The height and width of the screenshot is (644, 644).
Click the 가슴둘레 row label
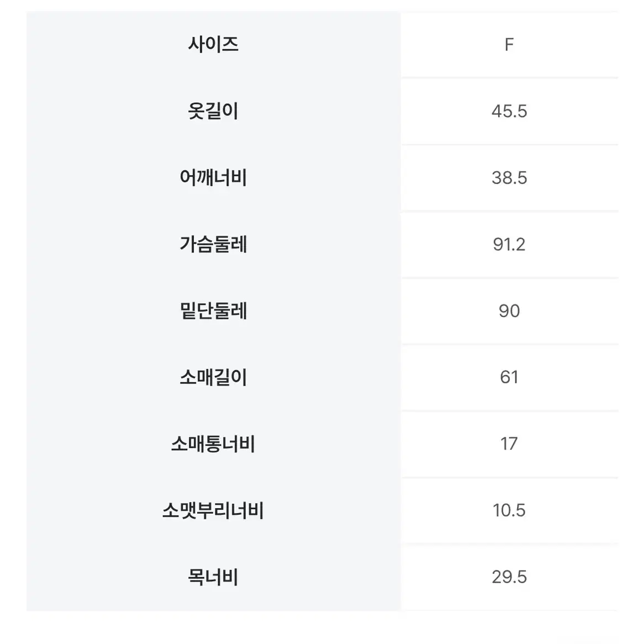[x=213, y=244]
